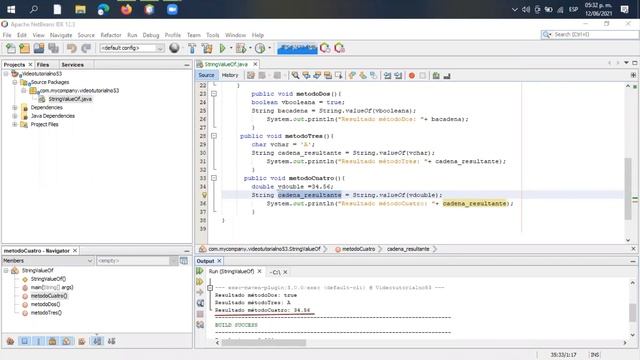Screen dimensions: 640x360
Task: Open the Members dropdown in Navigator
Action: 48,260
